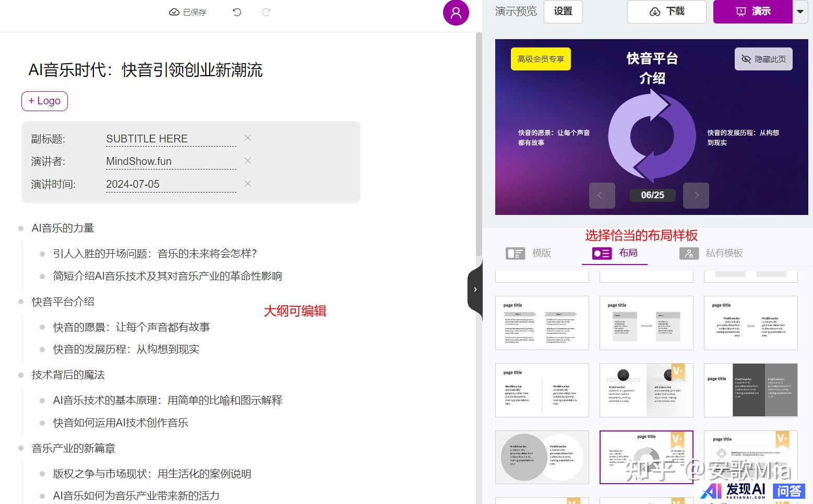Viewport: 813px width, 504px height.
Task: Click the 下载 download button
Action: (x=666, y=11)
